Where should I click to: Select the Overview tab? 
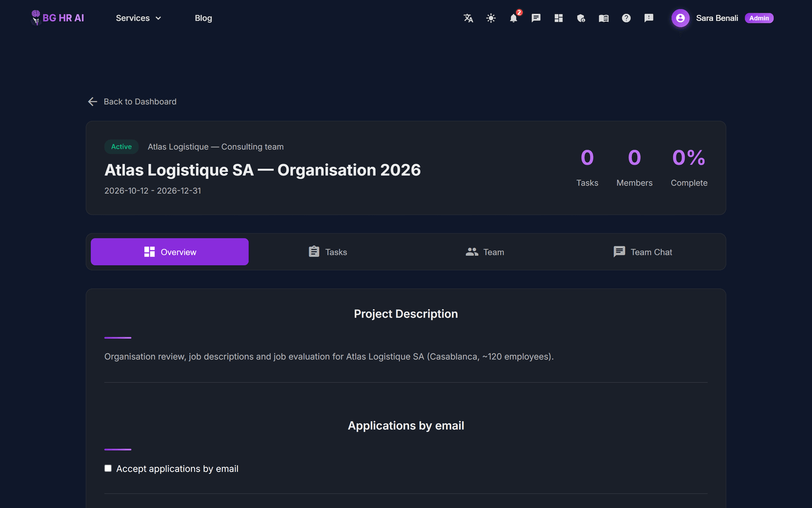(x=170, y=252)
